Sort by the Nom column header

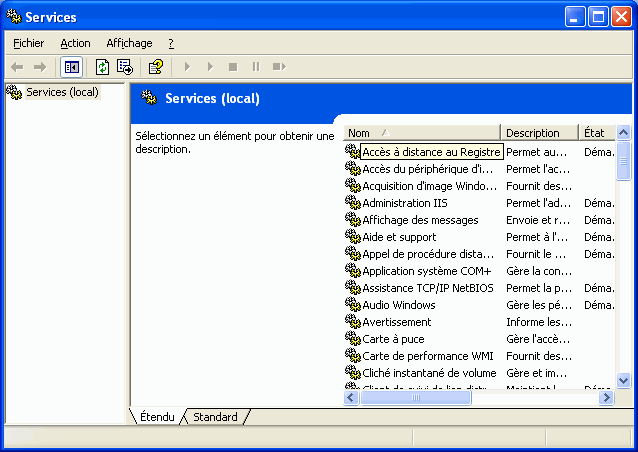[x=422, y=133]
